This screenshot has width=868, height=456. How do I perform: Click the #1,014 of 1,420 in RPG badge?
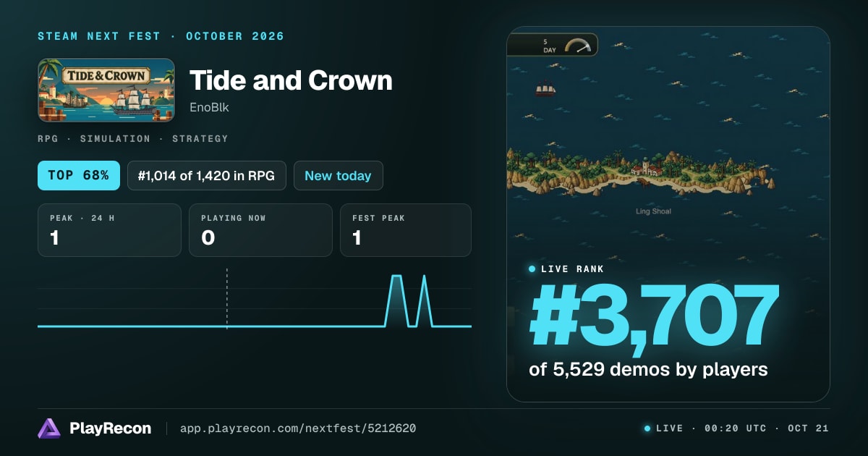pyautogui.click(x=206, y=175)
